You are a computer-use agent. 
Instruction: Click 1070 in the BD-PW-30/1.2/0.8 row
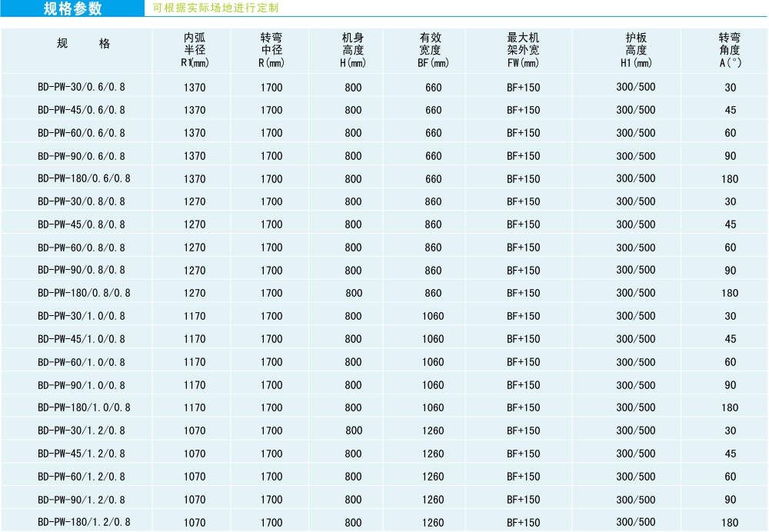coord(195,431)
